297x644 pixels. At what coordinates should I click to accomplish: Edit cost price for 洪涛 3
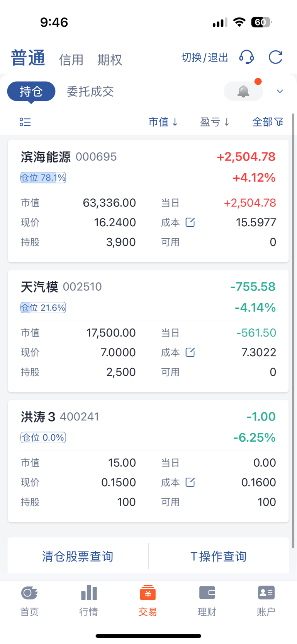click(x=190, y=482)
